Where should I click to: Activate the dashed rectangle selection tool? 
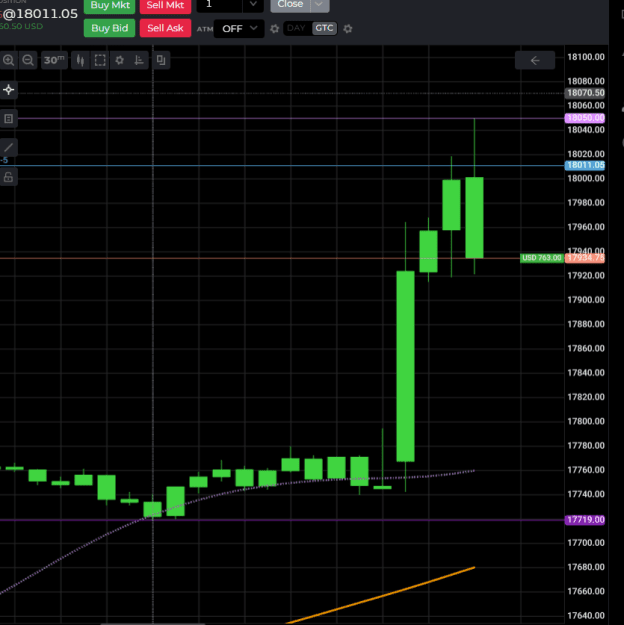[100, 60]
